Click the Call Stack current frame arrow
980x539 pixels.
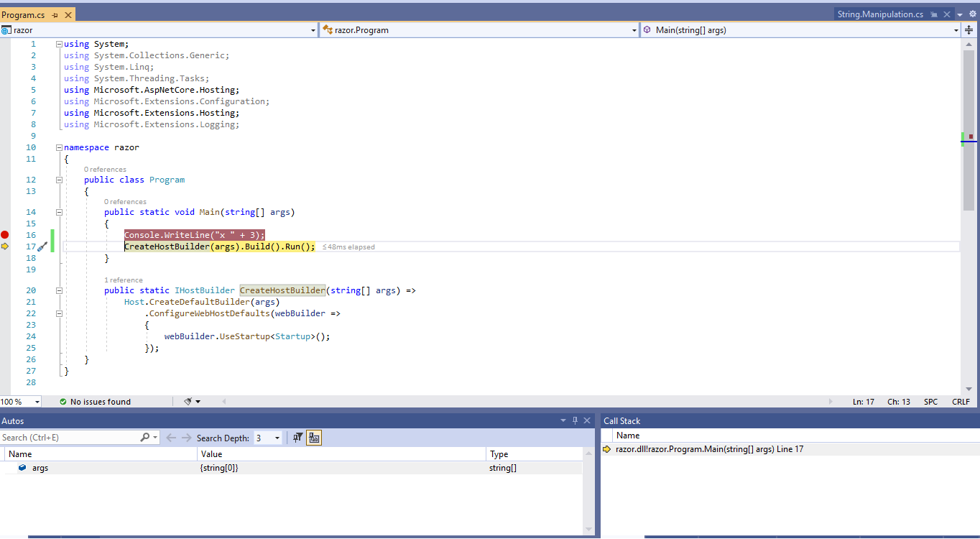(x=607, y=449)
